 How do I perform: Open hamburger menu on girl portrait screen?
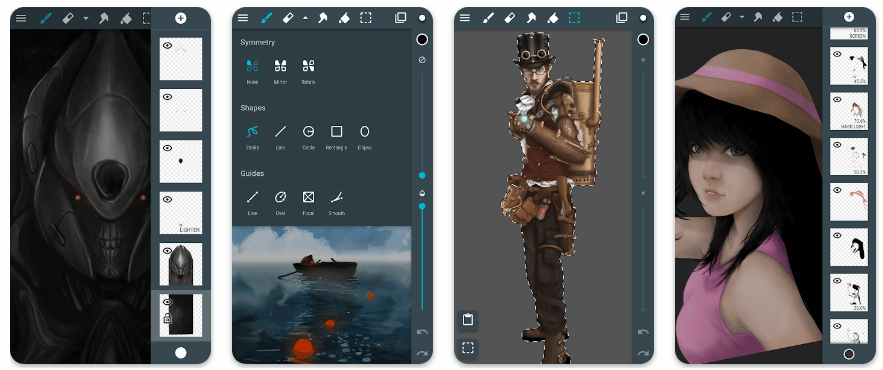(x=685, y=17)
